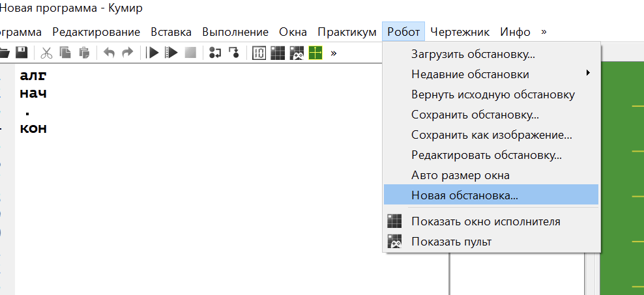Click the Paste clipboard icon
This screenshot has width=644, height=295.
point(84,53)
